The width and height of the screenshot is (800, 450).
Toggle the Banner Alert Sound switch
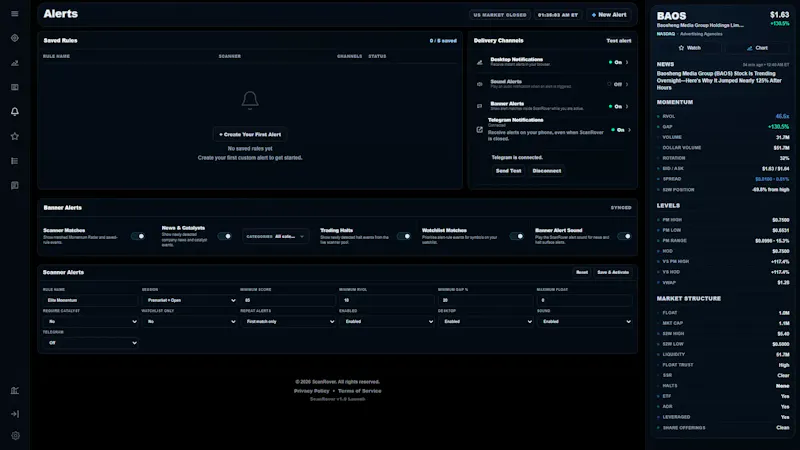[x=624, y=236]
